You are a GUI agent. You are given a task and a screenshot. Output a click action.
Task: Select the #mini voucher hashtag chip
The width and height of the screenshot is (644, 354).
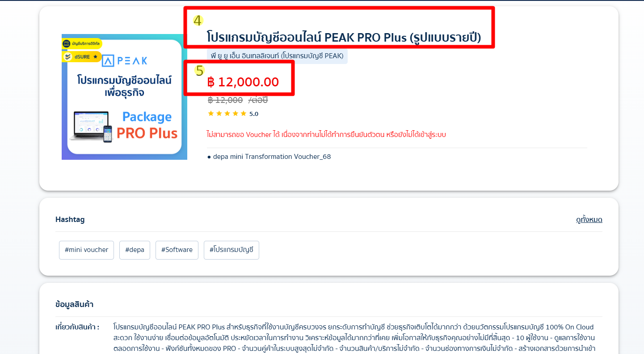[x=86, y=250]
